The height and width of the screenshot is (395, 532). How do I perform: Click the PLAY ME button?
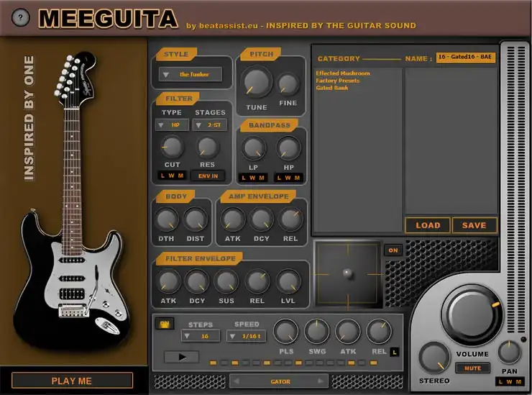[72, 381]
